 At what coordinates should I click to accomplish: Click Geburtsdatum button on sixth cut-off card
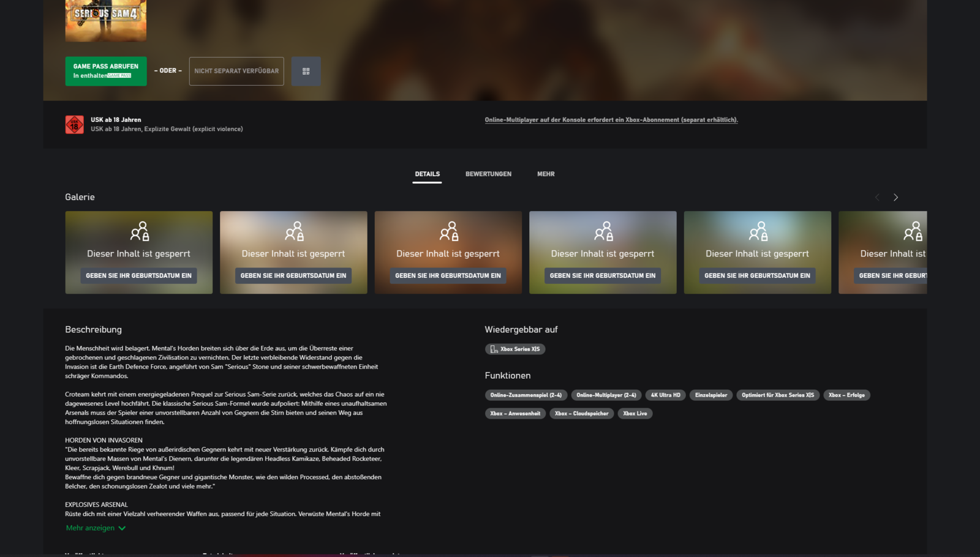click(x=891, y=275)
